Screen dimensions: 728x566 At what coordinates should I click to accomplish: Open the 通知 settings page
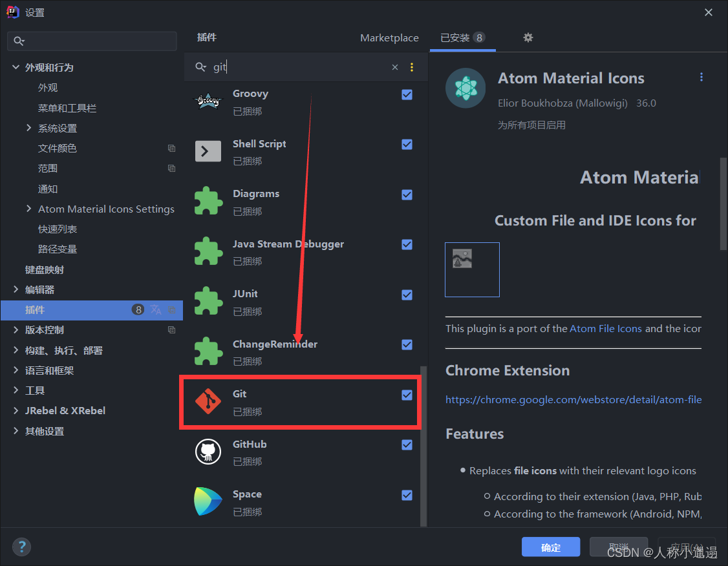48,189
